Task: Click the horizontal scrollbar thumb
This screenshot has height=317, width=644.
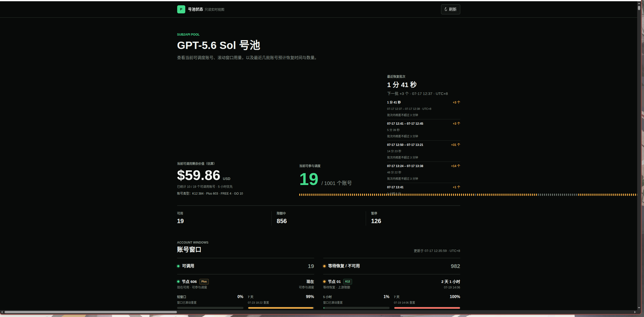Action: 90,312
